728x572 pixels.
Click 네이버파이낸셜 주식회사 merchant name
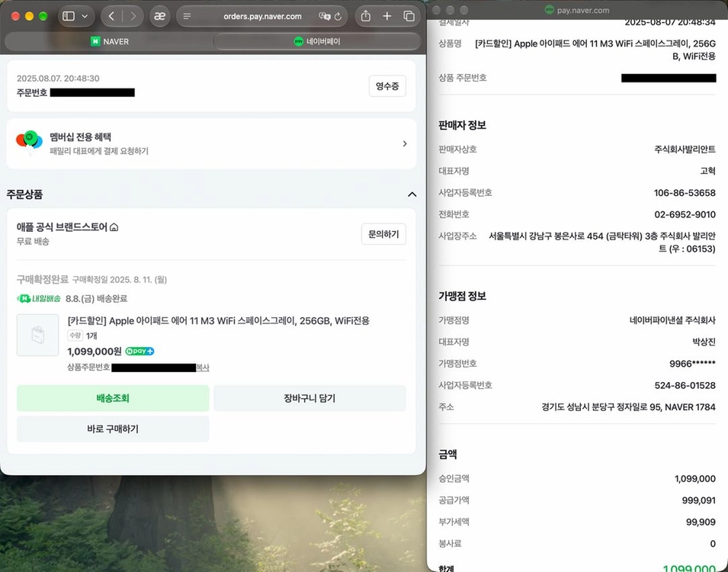tap(672, 320)
